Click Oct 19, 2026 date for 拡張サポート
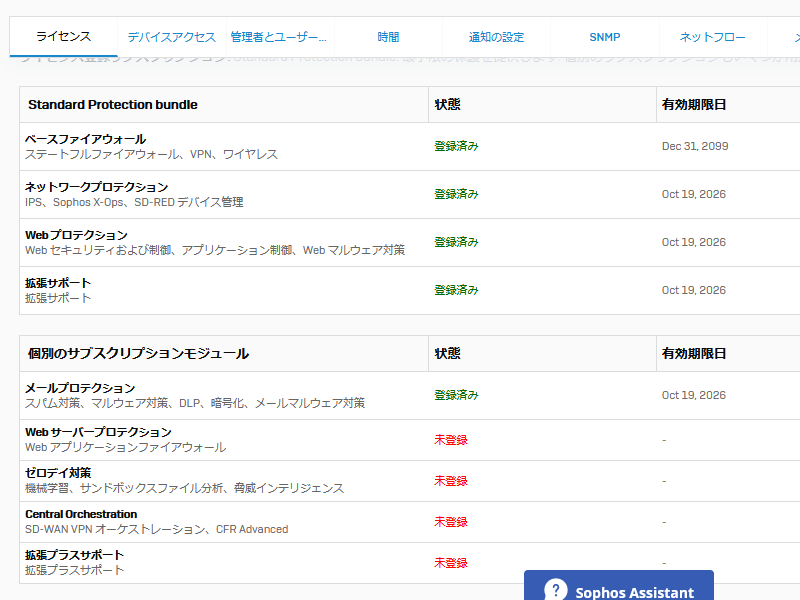 [693, 290]
